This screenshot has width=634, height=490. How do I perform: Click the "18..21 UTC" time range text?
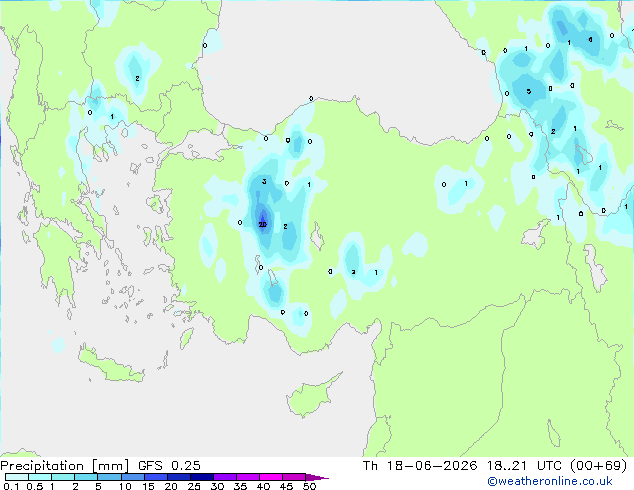525,466
